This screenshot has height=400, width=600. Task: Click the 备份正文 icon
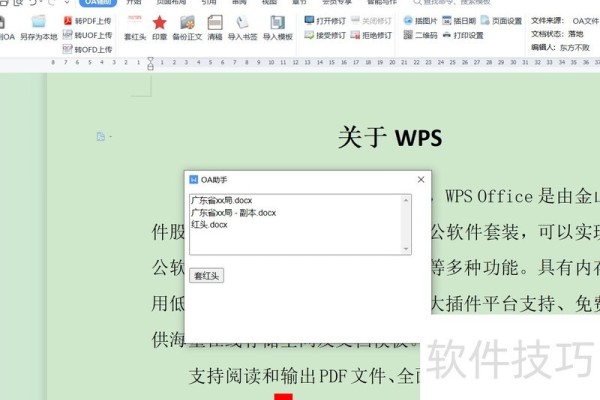pyautogui.click(x=187, y=22)
